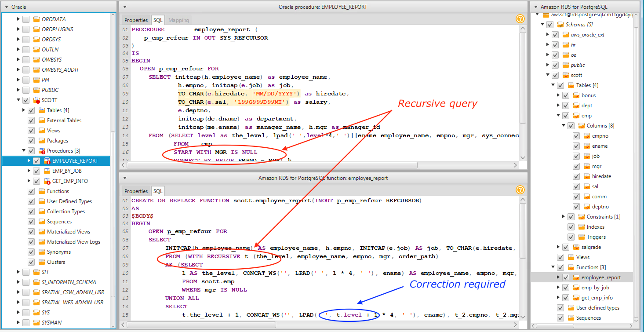The image size is (644, 332).
Task: Select the SPATIAL_CSW_ADMIN_USR schema name
Action: [x=73, y=292]
